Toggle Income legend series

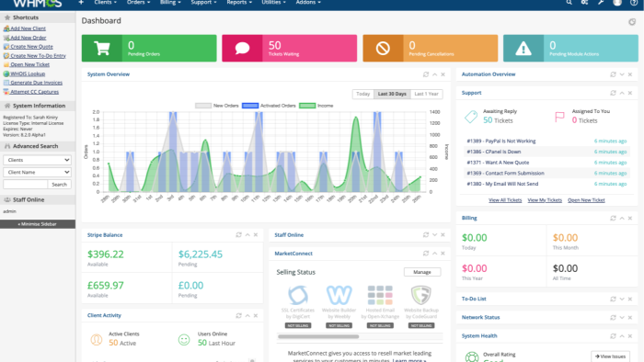tap(316, 106)
